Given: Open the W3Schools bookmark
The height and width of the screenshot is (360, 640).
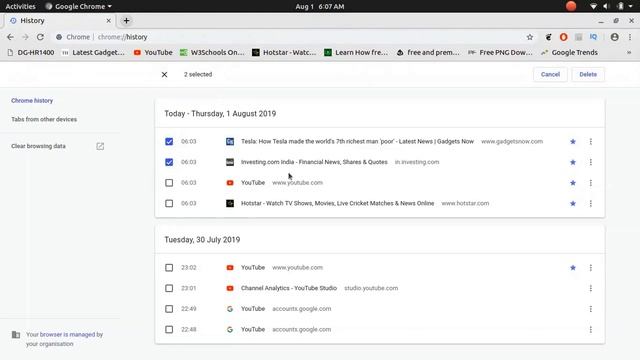Looking at the screenshot, I should [212, 52].
